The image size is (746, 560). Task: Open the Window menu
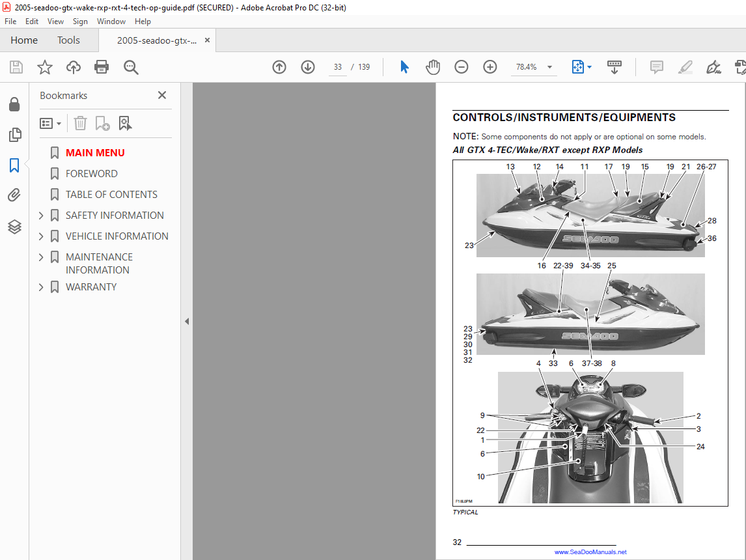tap(111, 21)
